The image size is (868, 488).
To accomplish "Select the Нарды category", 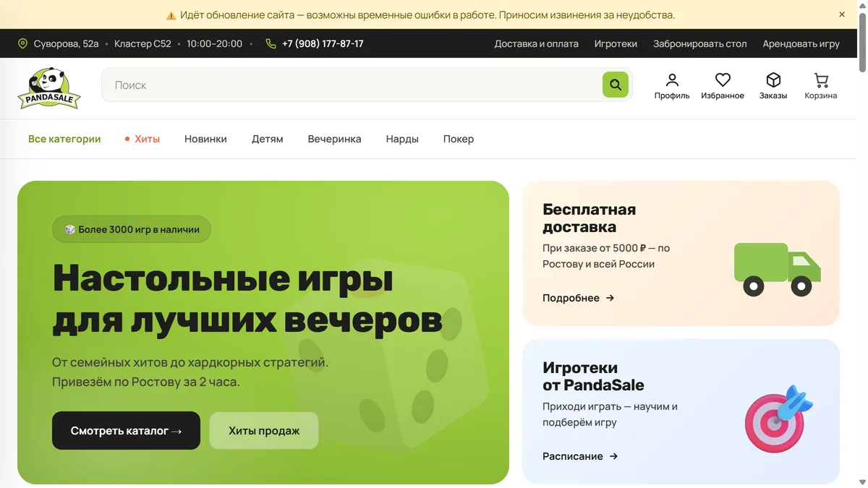I will pyautogui.click(x=402, y=139).
